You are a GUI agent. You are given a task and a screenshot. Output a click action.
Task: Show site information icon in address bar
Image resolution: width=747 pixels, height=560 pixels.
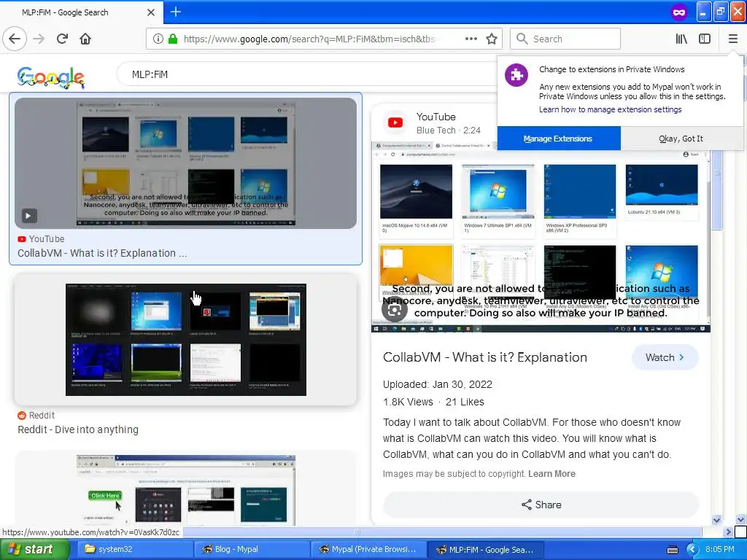pyautogui.click(x=158, y=39)
